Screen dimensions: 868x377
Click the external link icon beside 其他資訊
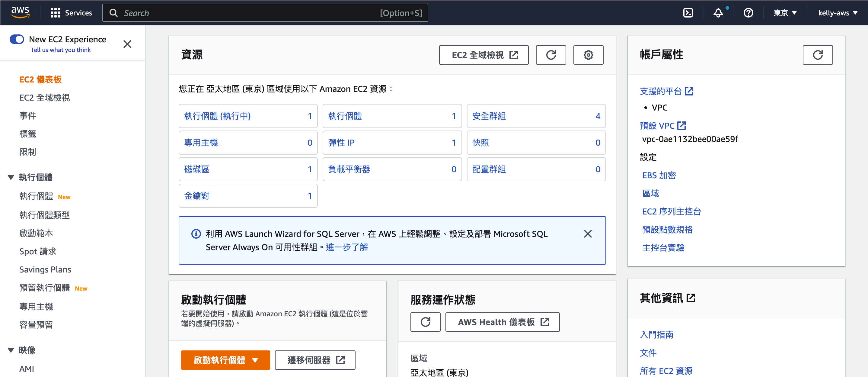pos(691,298)
